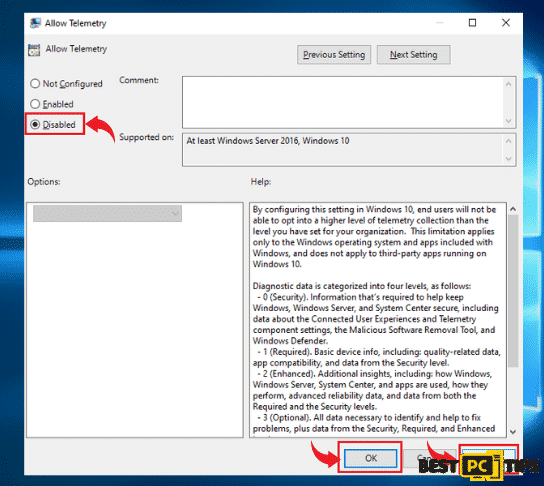
Task: Click the Help pane scrollbar thumb
Action: tap(513, 291)
